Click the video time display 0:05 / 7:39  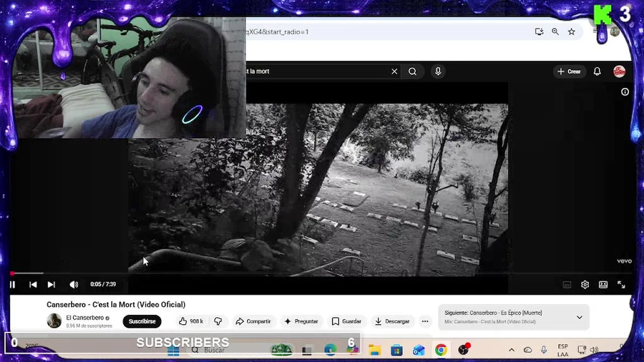click(x=103, y=284)
